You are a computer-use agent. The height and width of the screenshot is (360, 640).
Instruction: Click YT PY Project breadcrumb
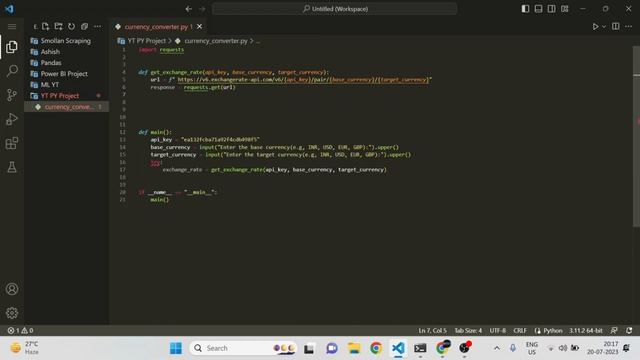tap(146, 41)
